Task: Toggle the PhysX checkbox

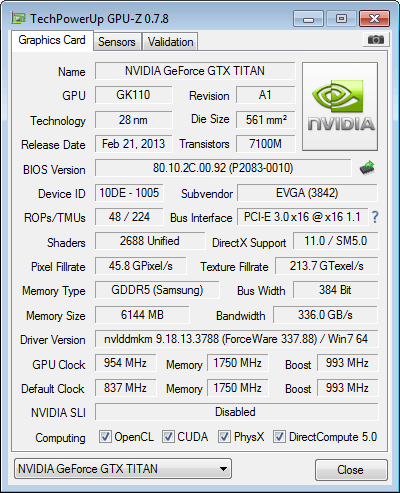Action: [x=224, y=436]
